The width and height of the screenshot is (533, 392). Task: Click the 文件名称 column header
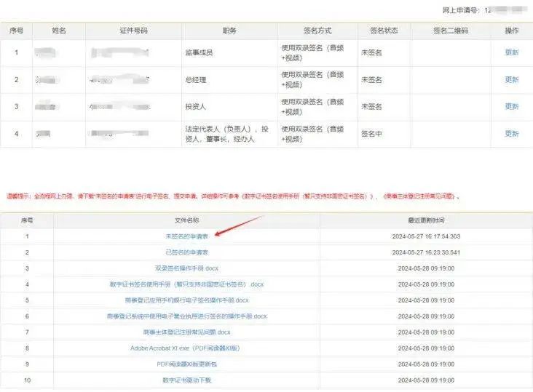coord(186,220)
